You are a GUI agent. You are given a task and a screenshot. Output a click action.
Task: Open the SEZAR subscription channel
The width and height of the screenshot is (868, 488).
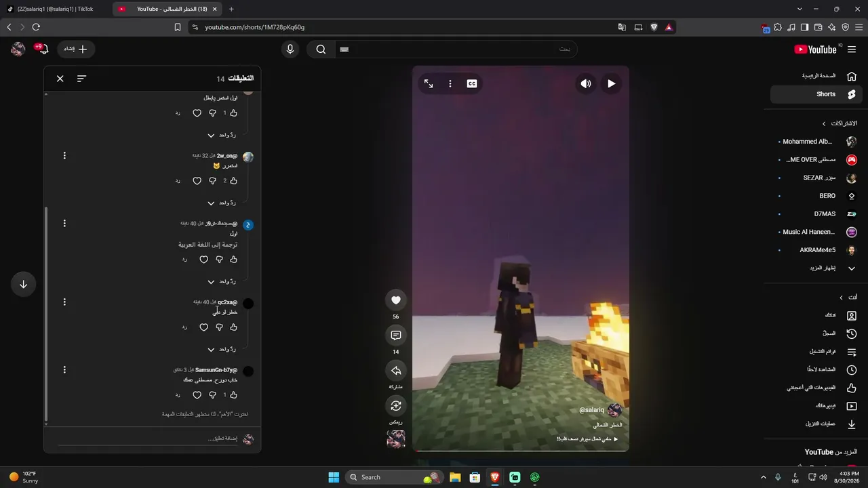(817, 178)
